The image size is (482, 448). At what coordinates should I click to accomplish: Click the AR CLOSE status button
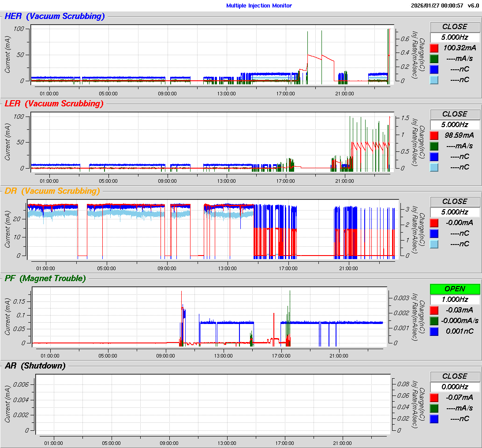pos(455,376)
